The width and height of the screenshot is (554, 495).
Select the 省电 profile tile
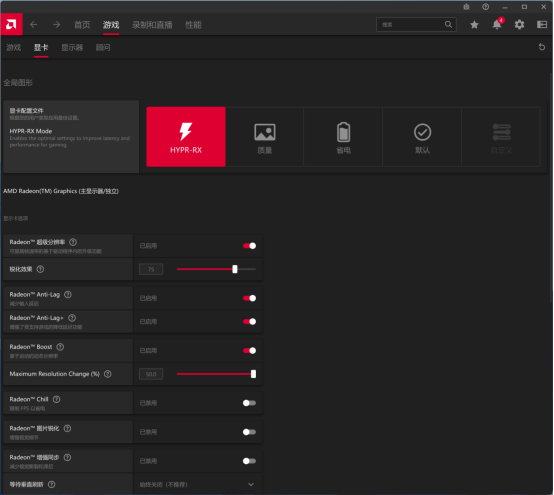click(x=343, y=137)
